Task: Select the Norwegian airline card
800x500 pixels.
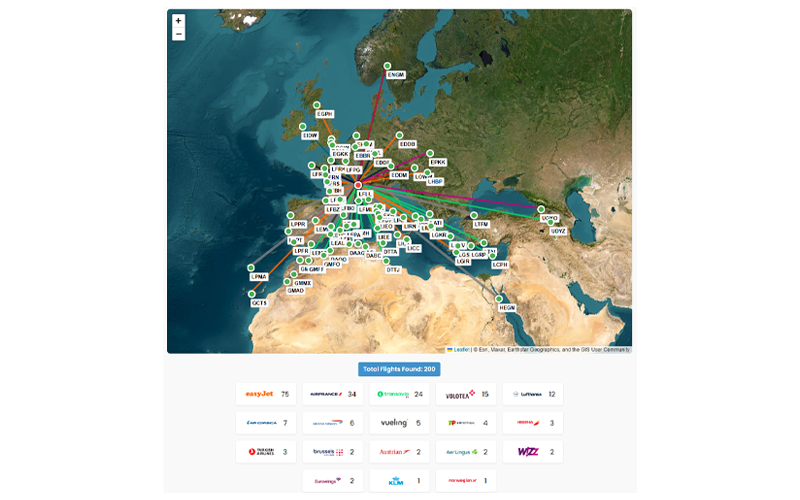Action: pyautogui.click(x=466, y=481)
